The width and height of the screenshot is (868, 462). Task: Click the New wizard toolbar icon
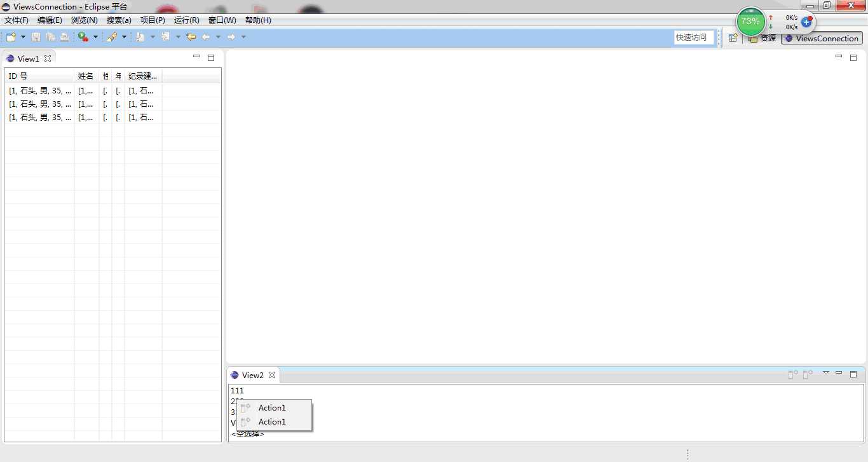[11, 37]
